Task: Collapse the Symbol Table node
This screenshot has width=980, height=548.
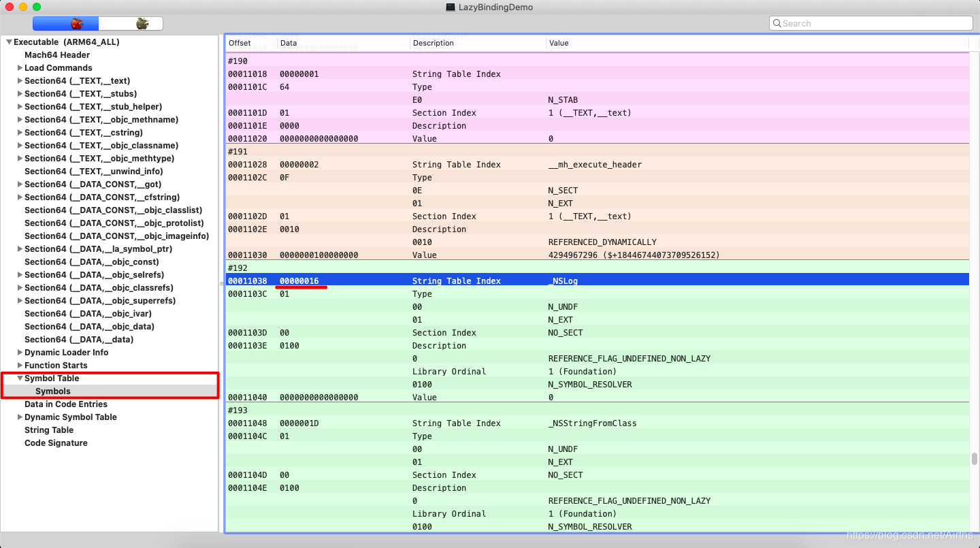Action: tap(20, 378)
